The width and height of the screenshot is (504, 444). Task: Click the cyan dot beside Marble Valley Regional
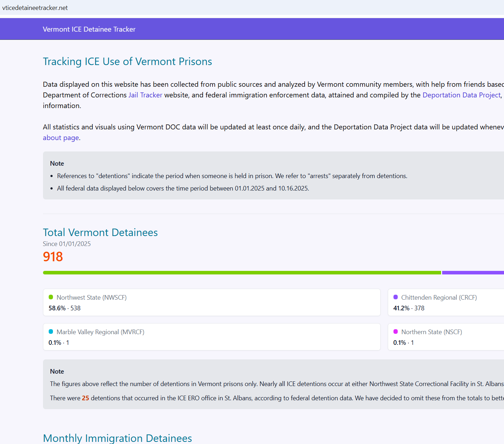point(51,332)
